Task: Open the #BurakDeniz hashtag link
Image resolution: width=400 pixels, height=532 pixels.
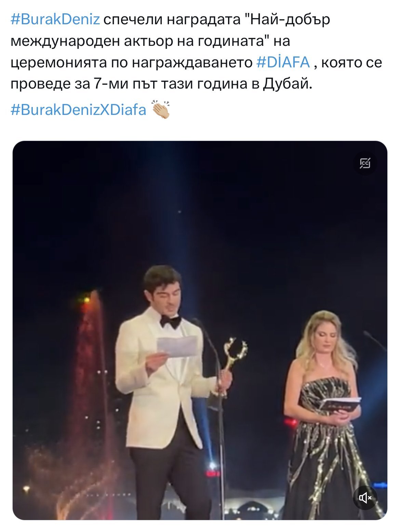Action: (55, 19)
